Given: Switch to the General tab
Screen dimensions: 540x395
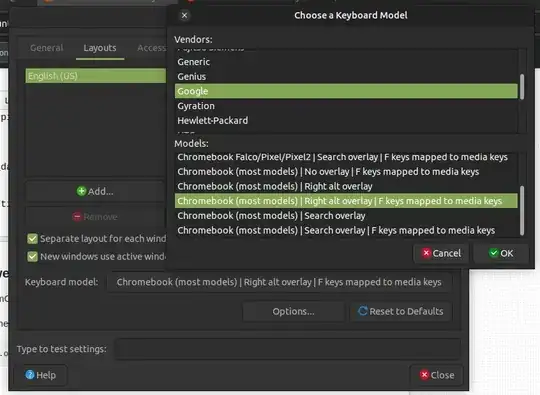Looking at the screenshot, I should [x=46, y=48].
